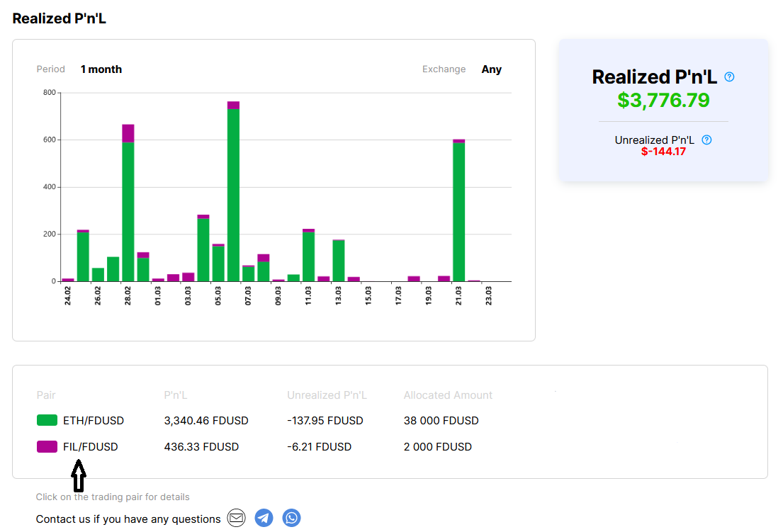Viewport: 783px width, 532px height.
Task: Select the 21.03 tall green bar
Action: coord(459,210)
